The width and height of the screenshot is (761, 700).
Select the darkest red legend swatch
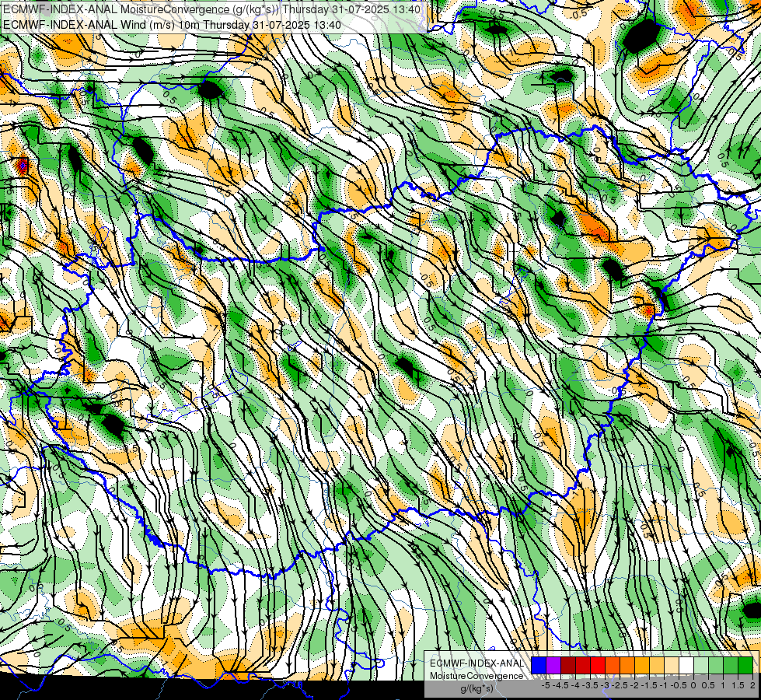point(568,665)
